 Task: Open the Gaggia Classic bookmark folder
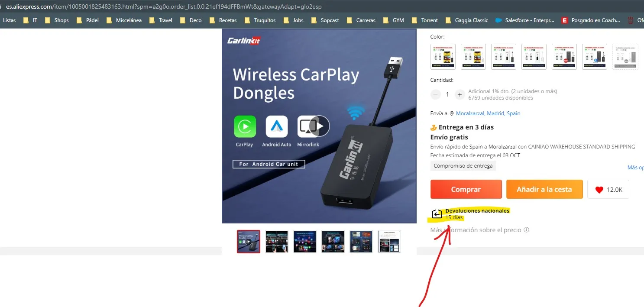tap(466, 20)
